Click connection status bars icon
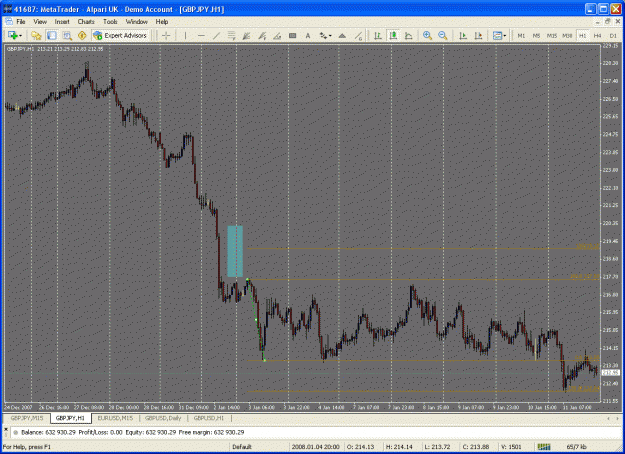The image size is (625, 454). pyautogui.click(x=544, y=447)
